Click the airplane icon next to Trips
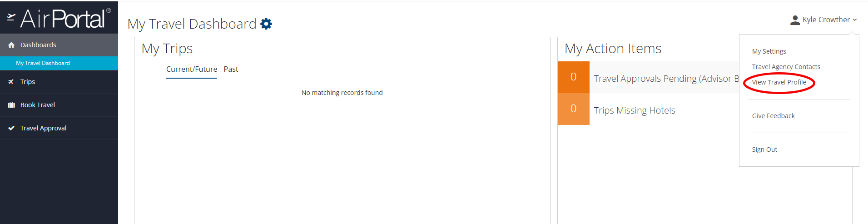This screenshot has width=868, height=224. coord(11,82)
